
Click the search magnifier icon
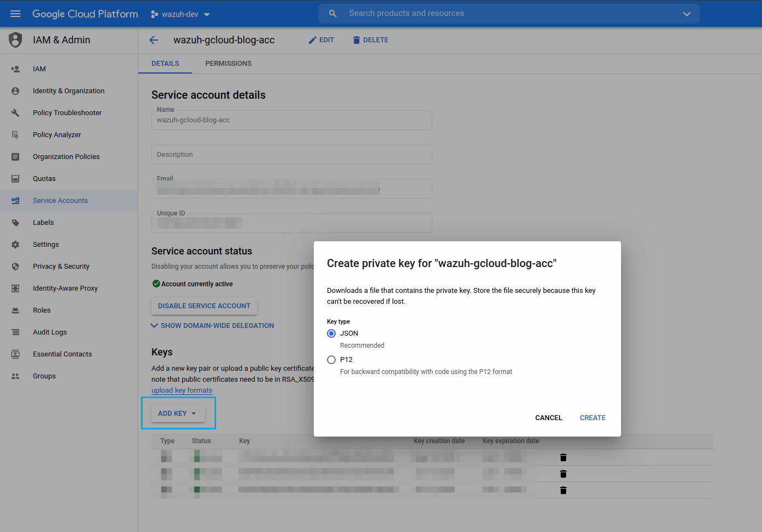332,14
